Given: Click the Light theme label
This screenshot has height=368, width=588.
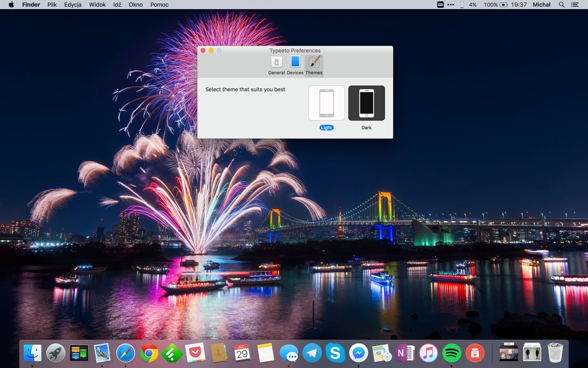Looking at the screenshot, I should point(327,128).
